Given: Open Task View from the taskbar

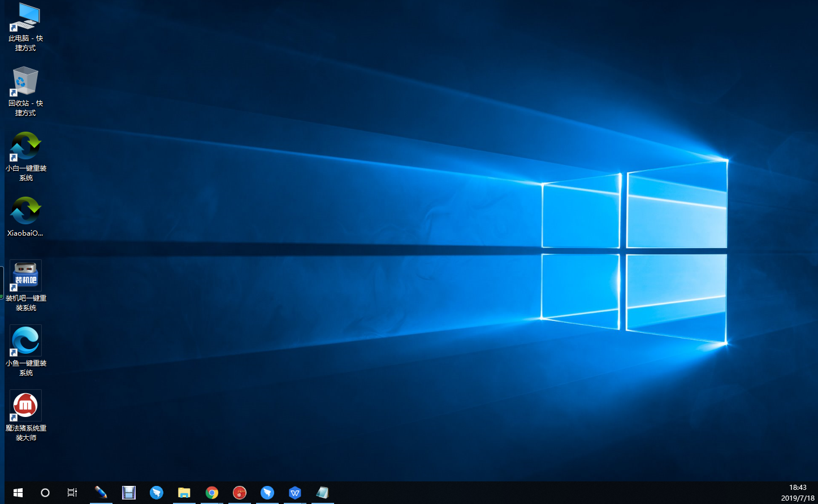Looking at the screenshot, I should [x=72, y=493].
